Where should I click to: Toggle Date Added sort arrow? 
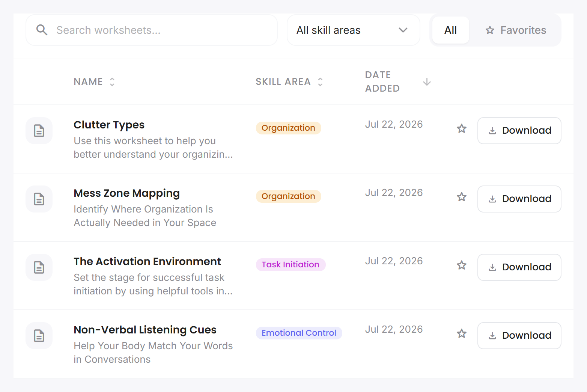click(427, 82)
